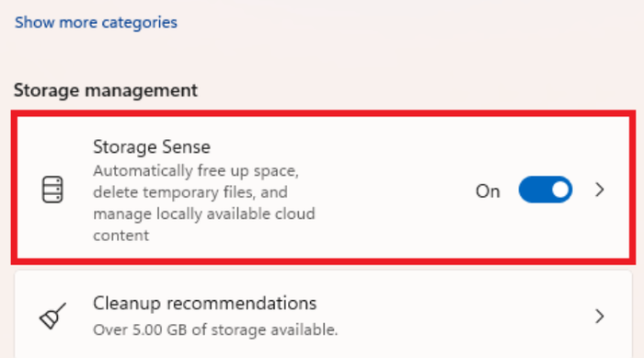Click the "Automatically free up space" description line
644x358 pixels.
coord(196,170)
